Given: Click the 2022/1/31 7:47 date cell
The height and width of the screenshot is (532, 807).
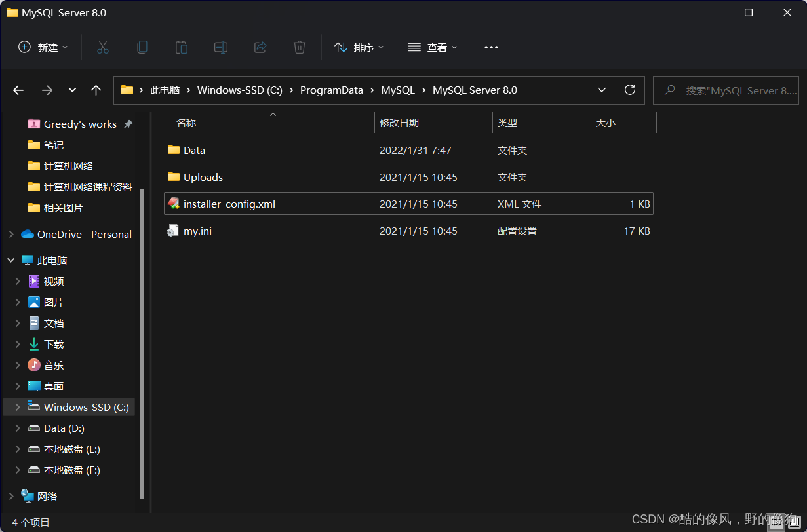Looking at the screenshot, I should 416,150.
